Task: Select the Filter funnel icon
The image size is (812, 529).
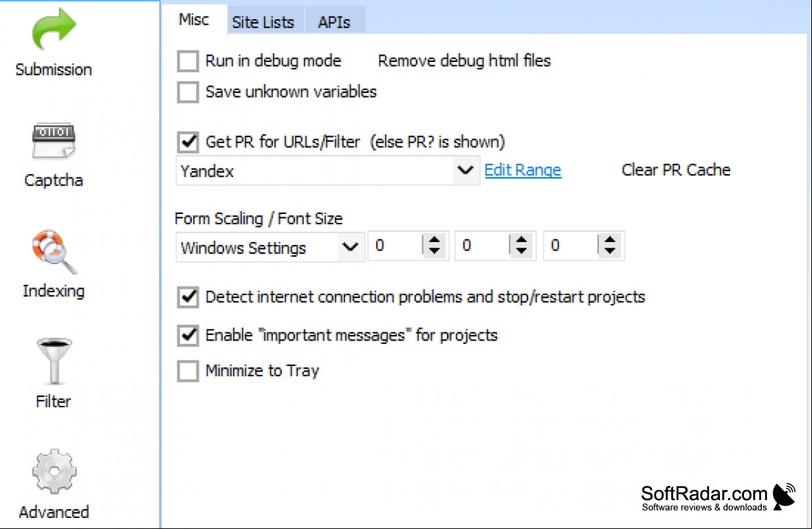Action: 54,361
